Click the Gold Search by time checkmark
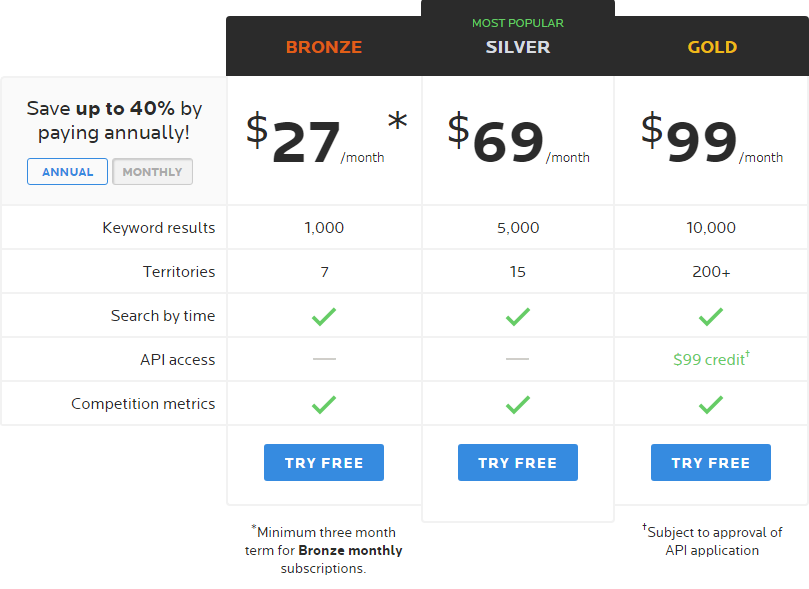This screenshot has height=589, width=809. click(x=711, y=316)
